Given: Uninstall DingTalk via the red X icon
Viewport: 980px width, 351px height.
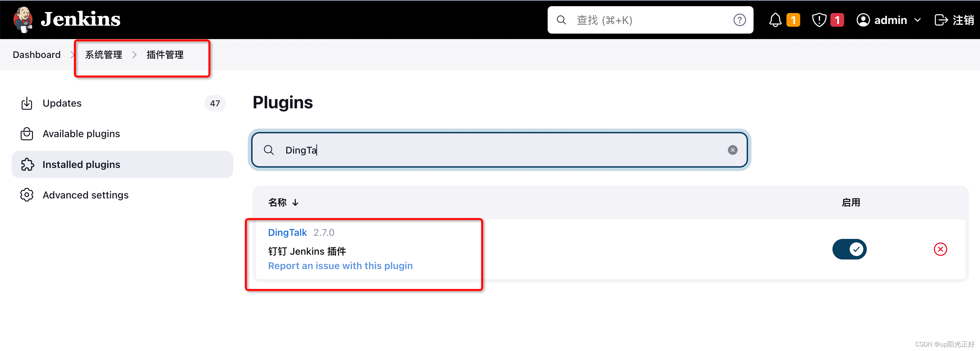Looking at the screenshot, I should 940,249.
